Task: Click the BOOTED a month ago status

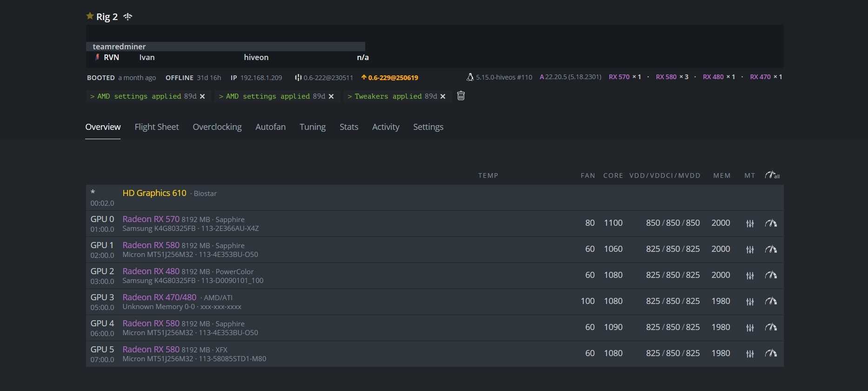Action: click(121, 78)
